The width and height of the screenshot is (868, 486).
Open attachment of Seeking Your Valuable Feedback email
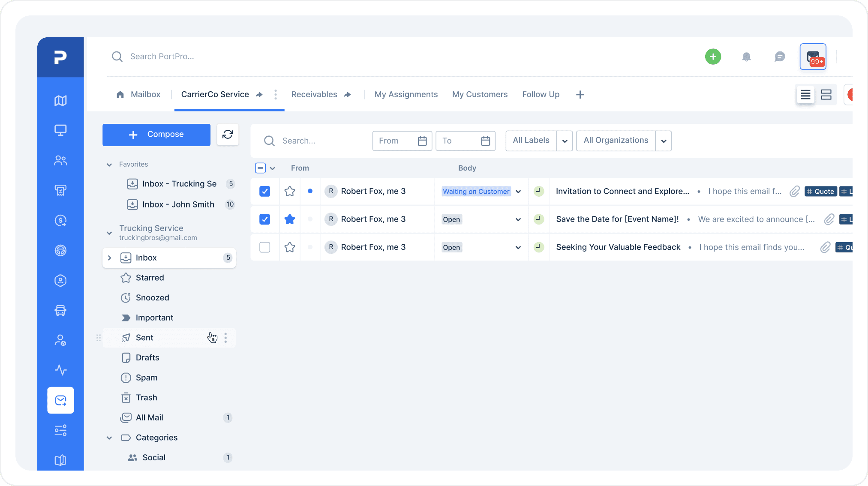825,247
